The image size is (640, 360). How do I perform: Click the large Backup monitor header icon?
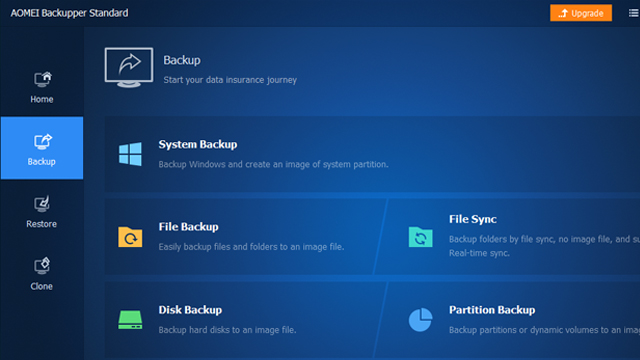tap(129, 67)
